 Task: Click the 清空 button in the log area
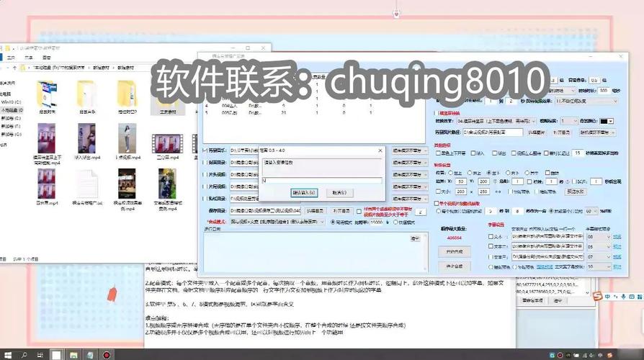pyautogui.click(x=415, y=238)
